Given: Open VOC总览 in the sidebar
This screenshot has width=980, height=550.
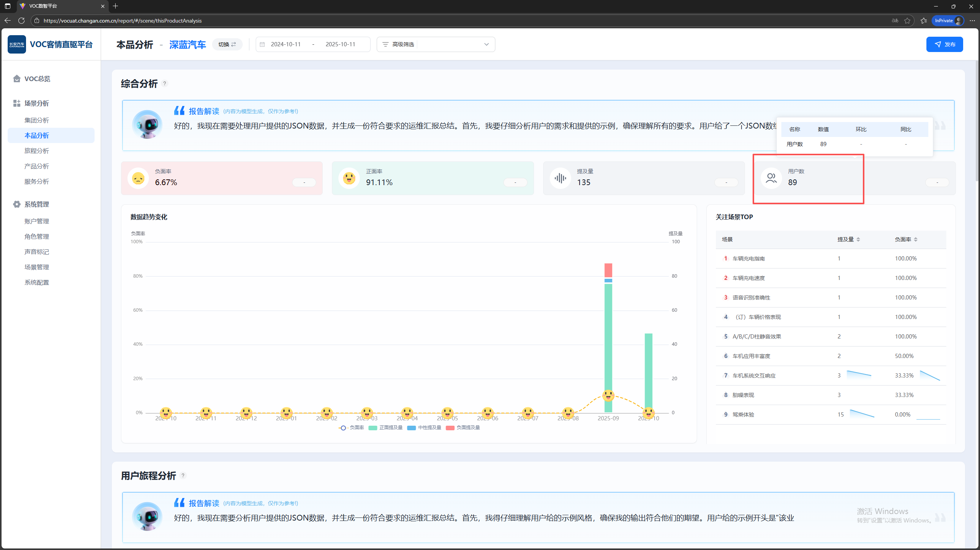Looking at the screenshot, I should 37,79.
